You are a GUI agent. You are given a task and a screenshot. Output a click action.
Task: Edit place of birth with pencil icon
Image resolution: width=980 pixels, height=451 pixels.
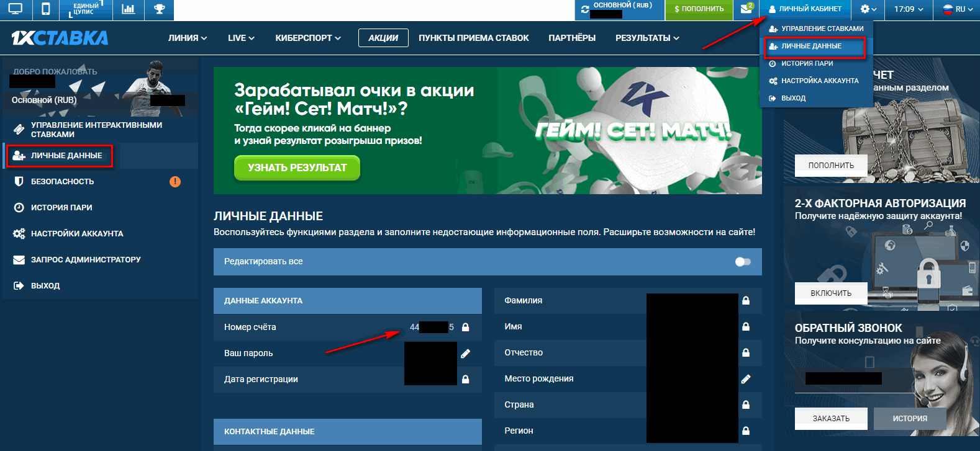pos(746,379)
